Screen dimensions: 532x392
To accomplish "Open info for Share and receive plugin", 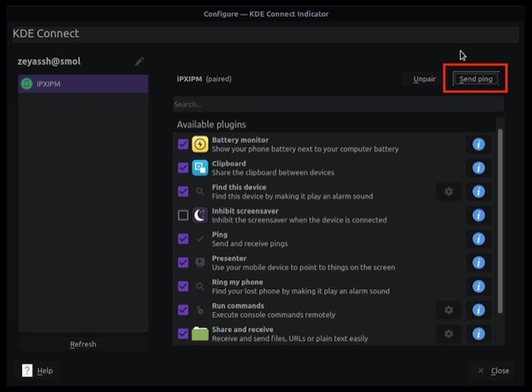I will (478, 334).
